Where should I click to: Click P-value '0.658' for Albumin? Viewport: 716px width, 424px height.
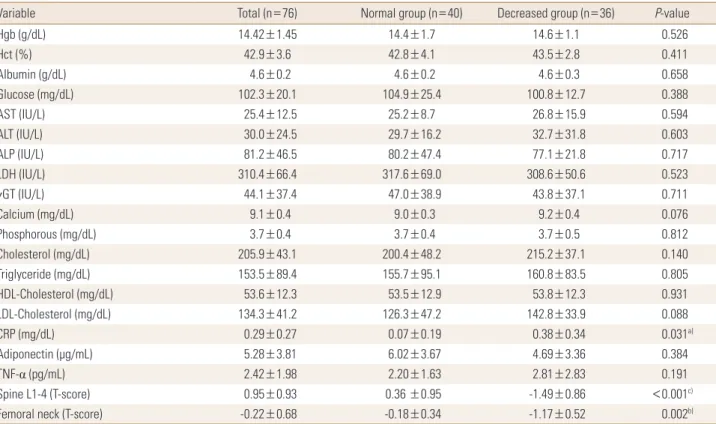coord(674,74)
